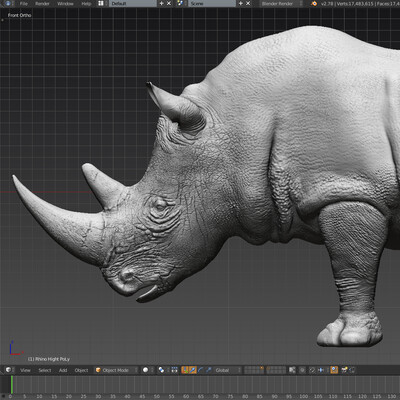Open the Window menu
Screen dimensions: 400x400
pos(65,4)
